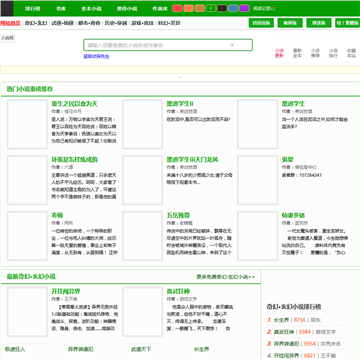Focus the novel search input field

coord(168,45)
